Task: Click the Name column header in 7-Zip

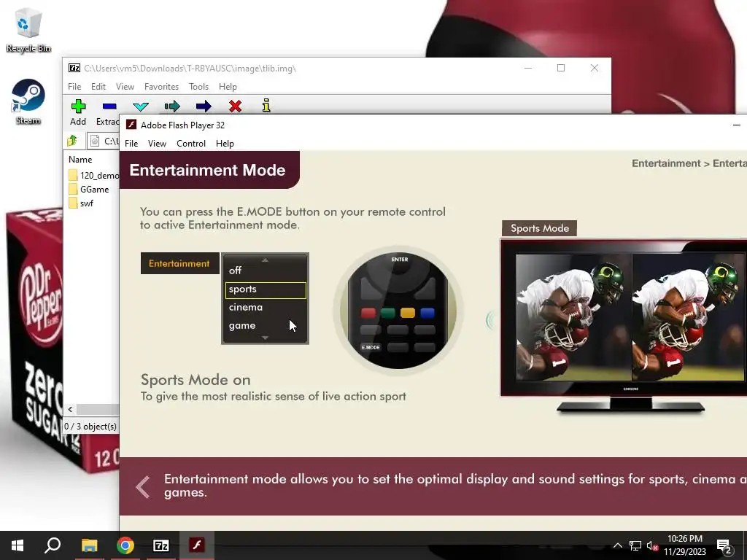Action: click(x=80, y=160)
